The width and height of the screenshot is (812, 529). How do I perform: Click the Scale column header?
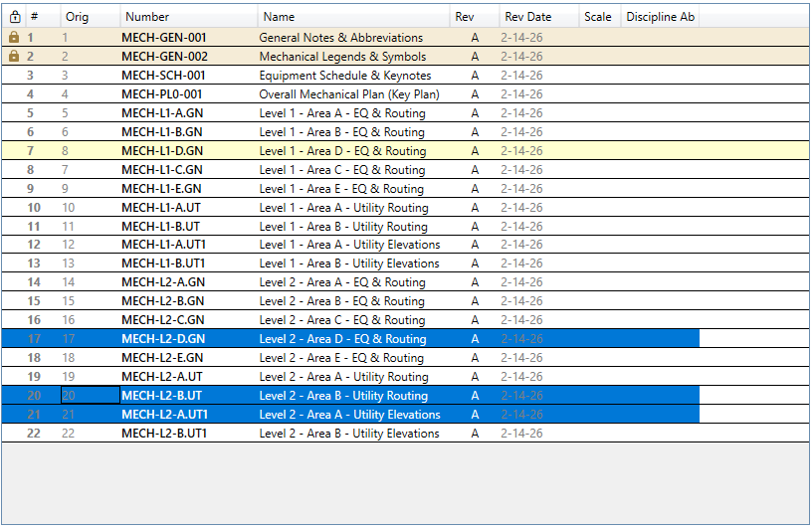coord(598,17)
